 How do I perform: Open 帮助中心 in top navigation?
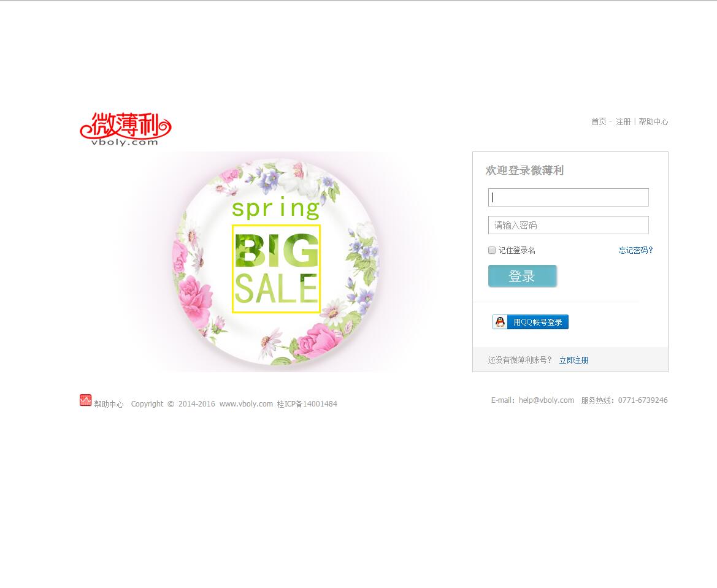click(653, 121)
